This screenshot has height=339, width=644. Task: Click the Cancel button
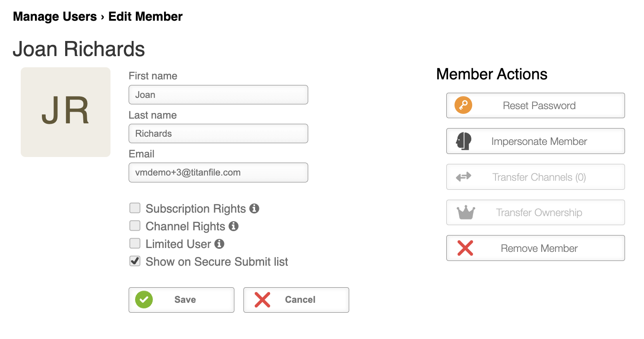point(296,300)
